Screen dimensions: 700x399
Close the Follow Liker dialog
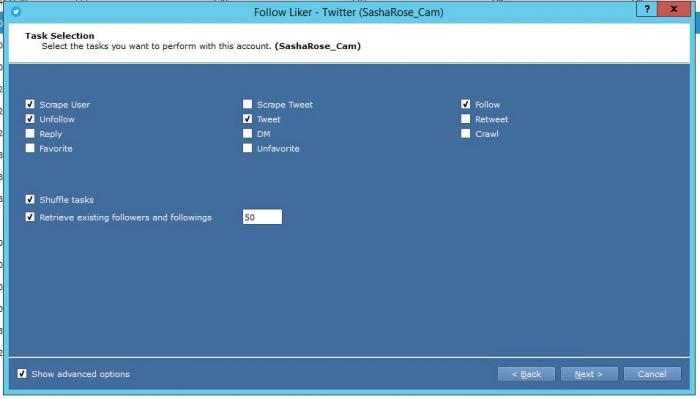coord(674,9)
